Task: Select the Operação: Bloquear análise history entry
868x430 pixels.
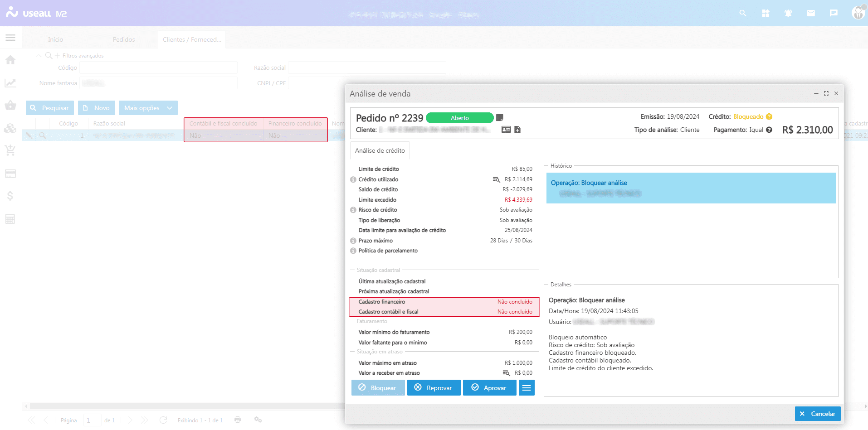Action: point(690,188)
